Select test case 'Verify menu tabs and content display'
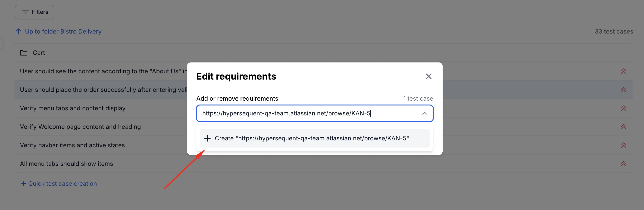This screenshot has width=644, height=210. click(x=72, y=108)
